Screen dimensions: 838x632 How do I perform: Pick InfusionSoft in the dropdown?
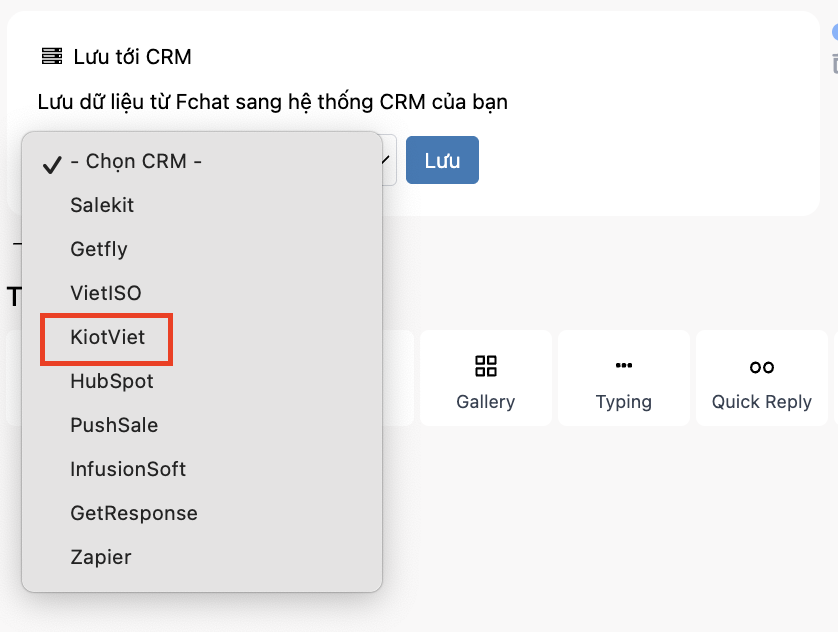coord(201,469)
